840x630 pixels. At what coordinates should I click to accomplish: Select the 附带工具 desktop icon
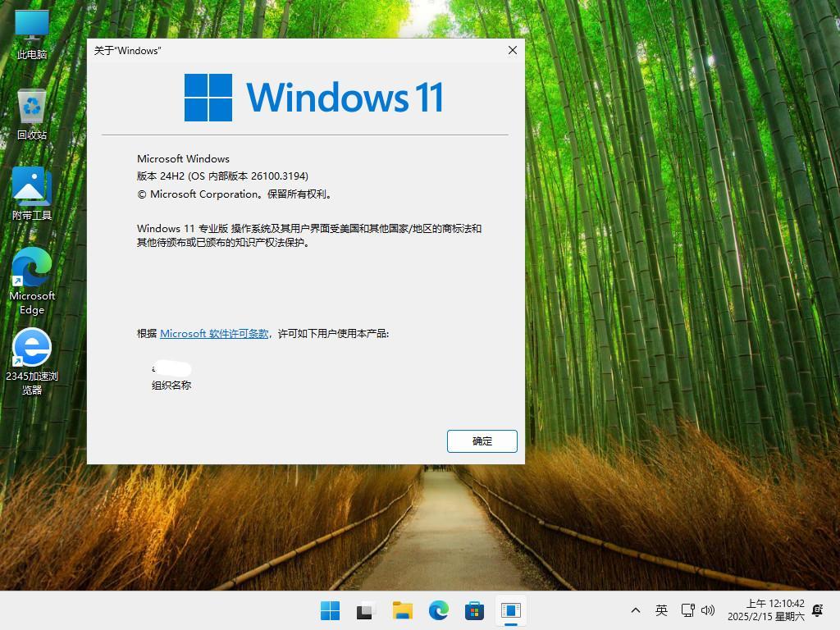pyautogui.click(x=32, y=194)
